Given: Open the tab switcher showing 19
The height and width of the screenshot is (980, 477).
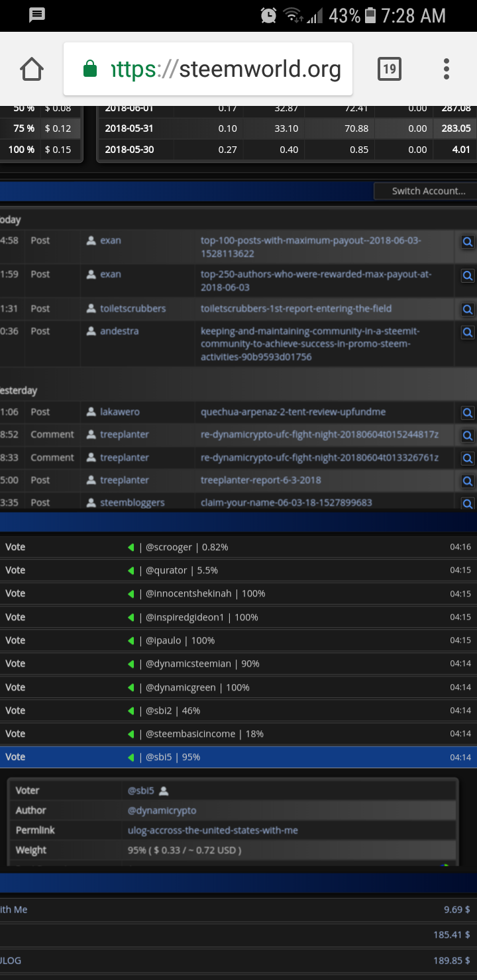Looking at the screenshot, I should click(x=390, y=69).
